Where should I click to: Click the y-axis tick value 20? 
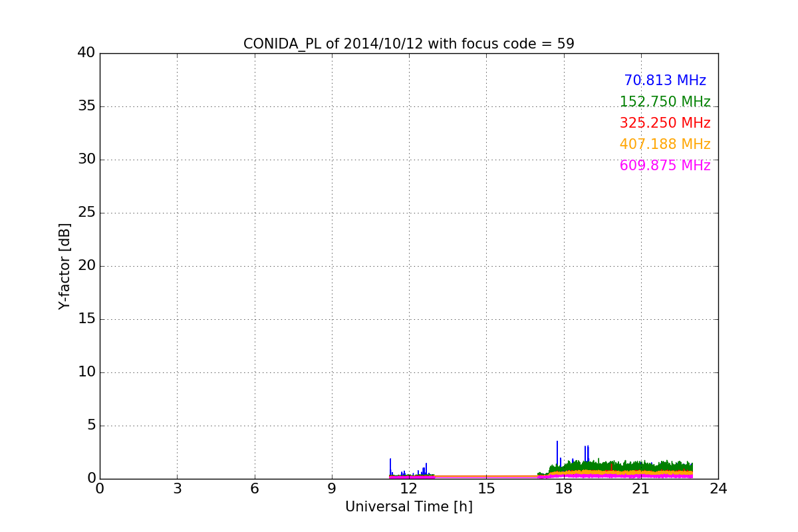point(86,265)
